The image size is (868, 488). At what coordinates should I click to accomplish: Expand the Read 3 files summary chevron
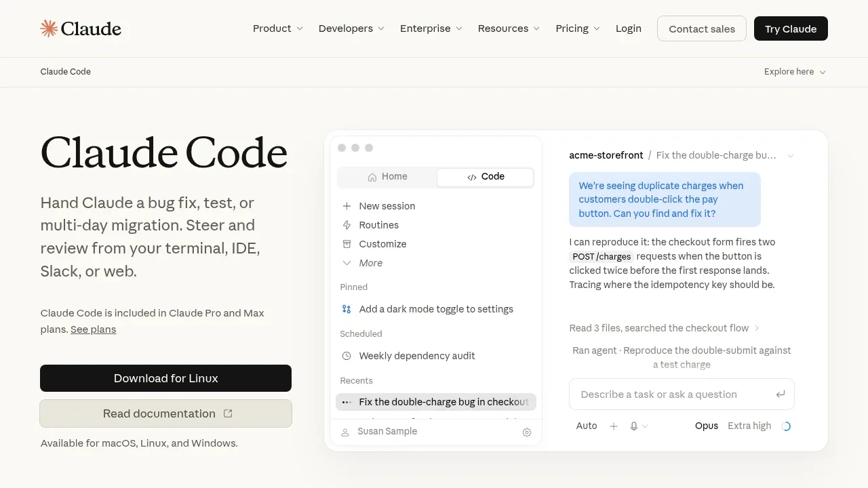pyautogui.click(x=757, y=328)
